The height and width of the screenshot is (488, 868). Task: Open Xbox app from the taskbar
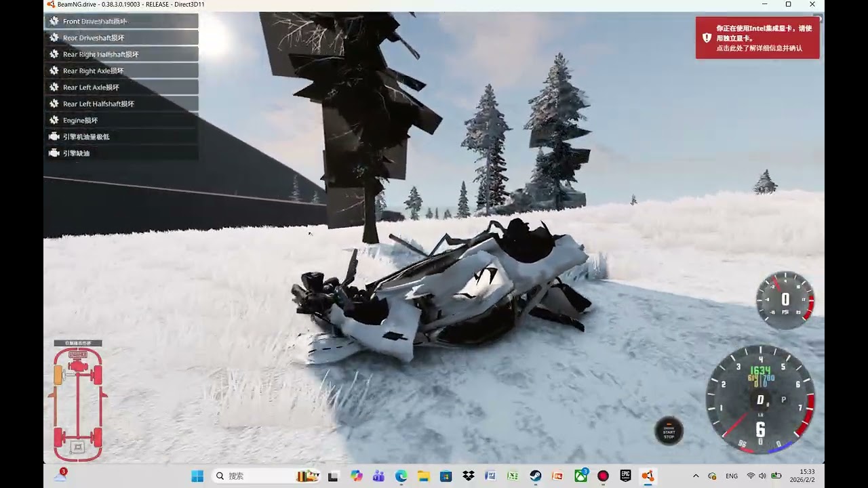pyautogui.click(x=580, y=476)
